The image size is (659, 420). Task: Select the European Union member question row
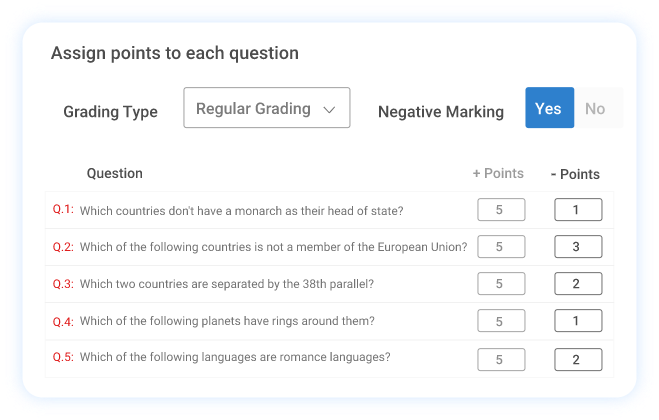(x=273, y=247)
